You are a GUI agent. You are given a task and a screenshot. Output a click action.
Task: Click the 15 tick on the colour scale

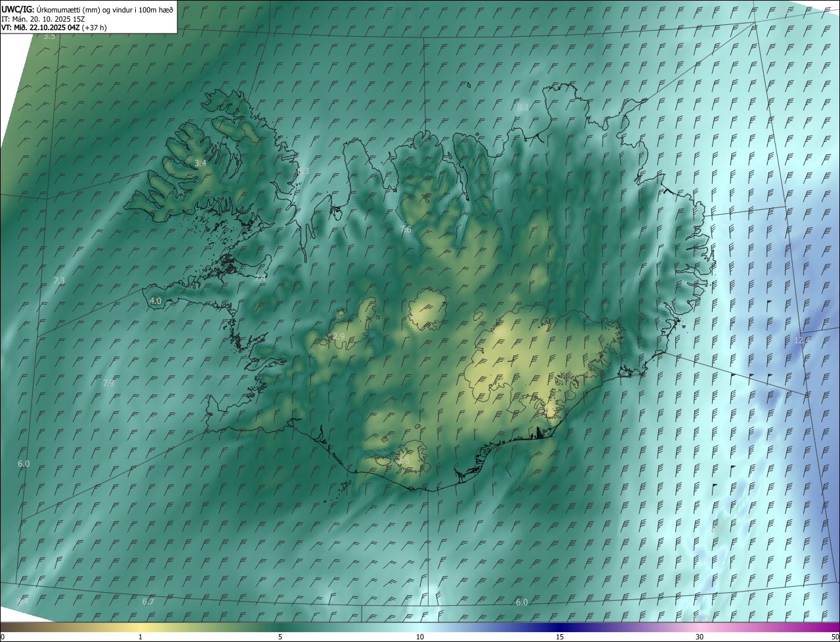click(560, 637)
